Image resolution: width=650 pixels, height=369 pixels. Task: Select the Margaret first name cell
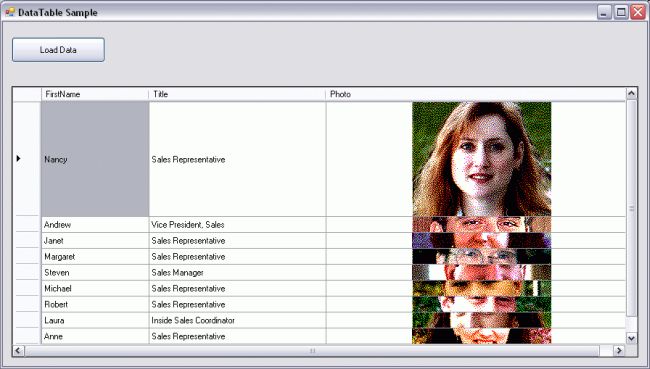click(x=95, y=257)
